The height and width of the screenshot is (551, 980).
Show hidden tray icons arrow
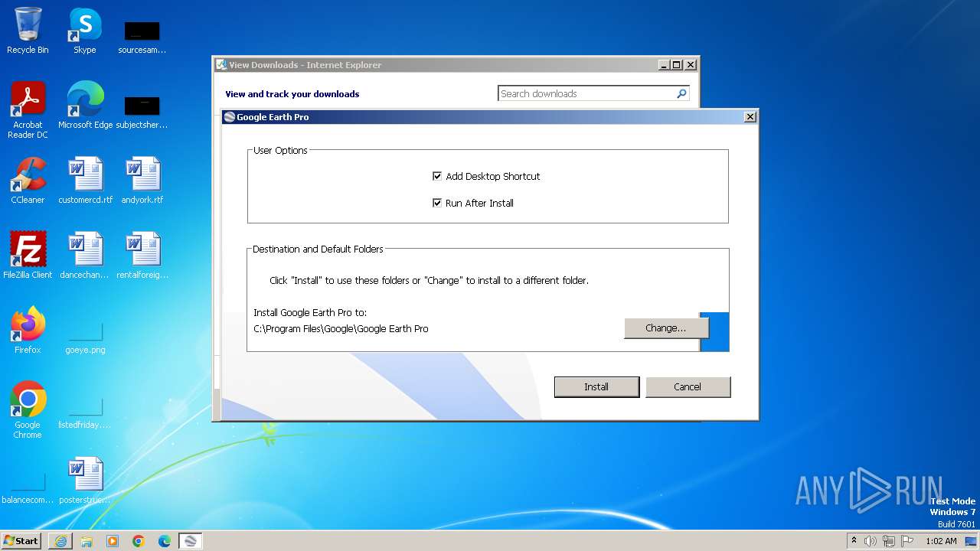[854, 541]
